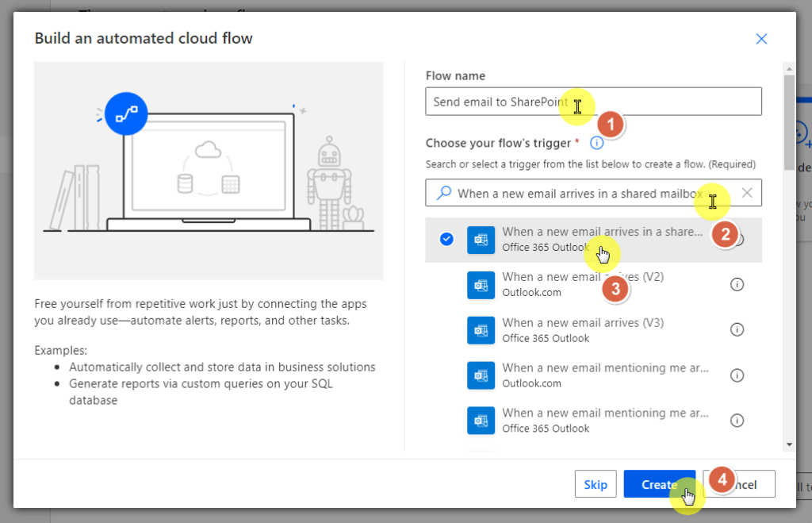Click the Skip button
The image size is (812, 523).
pyautogui.click(x=596, y=484)
